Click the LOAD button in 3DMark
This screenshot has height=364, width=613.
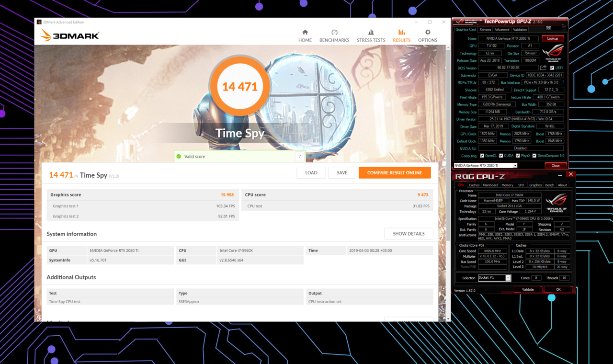click(311, 172)
